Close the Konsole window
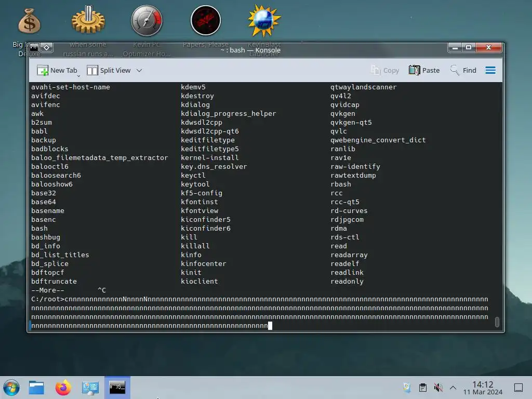The width and height of the screenshot is (532, 399). 488,47
